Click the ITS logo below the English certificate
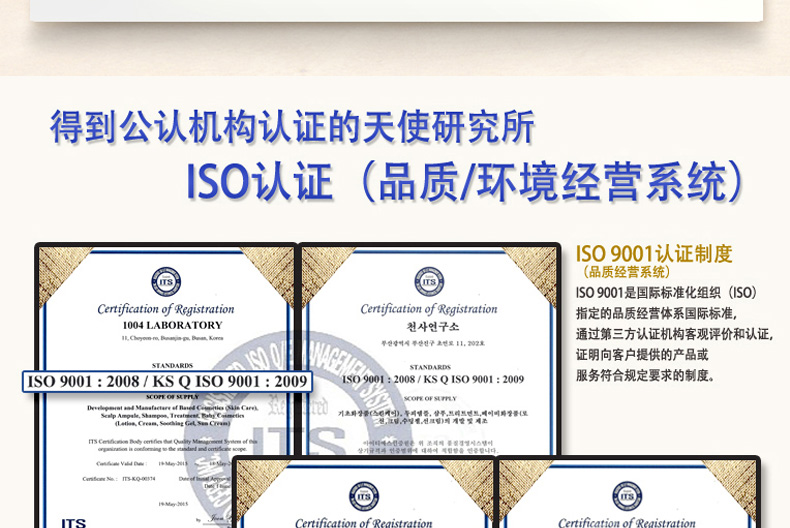The height and width of the screenshot is (528, 790). [73, 521]
